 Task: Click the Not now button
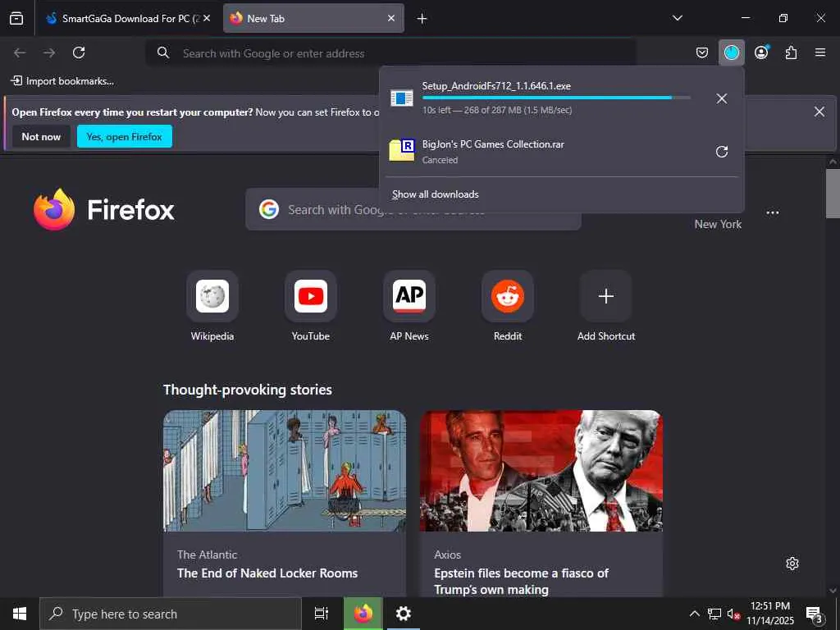point(41,137)
